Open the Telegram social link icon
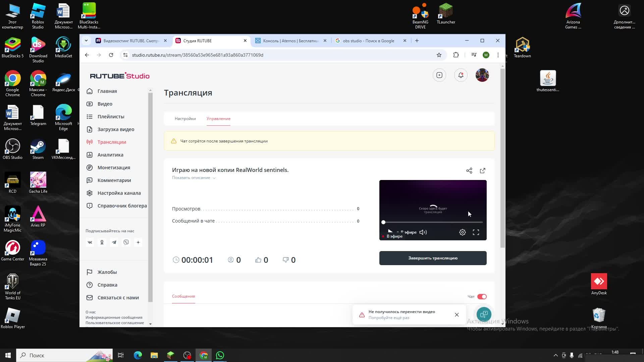The width and height of the screenshot is (644, 362). [x=114, y=242]
